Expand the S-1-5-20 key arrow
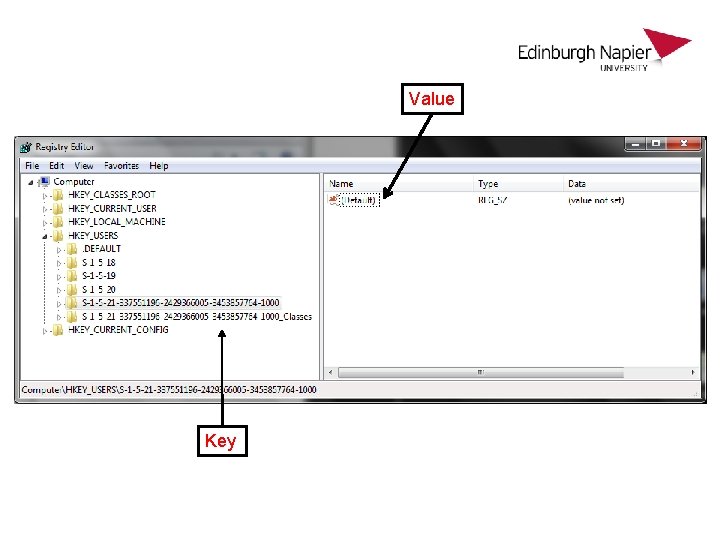 pos(59,291)
